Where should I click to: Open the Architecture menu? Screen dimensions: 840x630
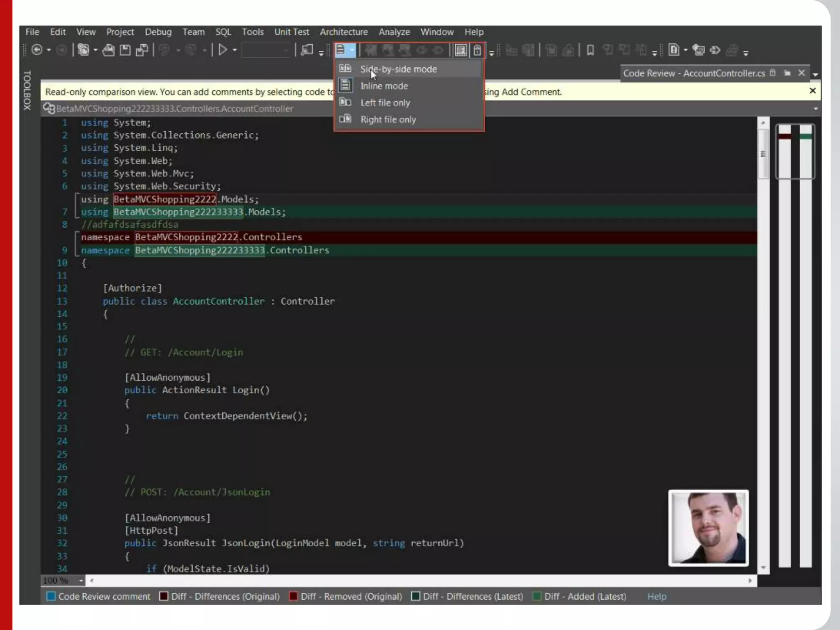[x=344, y=32]
